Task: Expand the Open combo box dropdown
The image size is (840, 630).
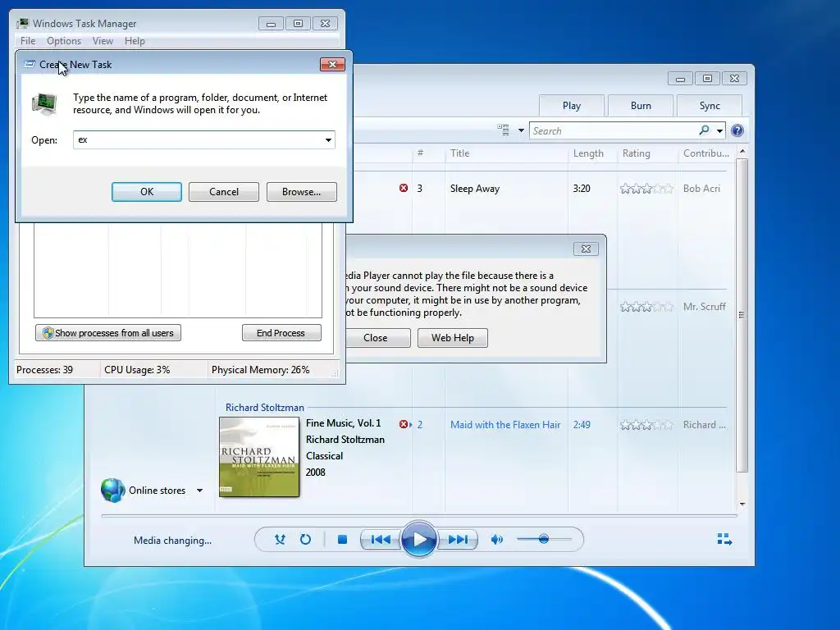Action: tap(328, 139)
